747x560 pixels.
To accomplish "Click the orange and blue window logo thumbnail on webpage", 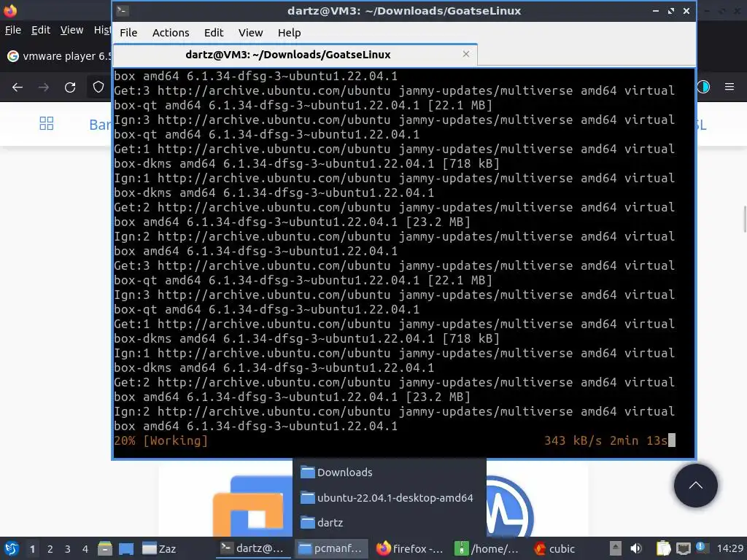I will tap(252, 506).
